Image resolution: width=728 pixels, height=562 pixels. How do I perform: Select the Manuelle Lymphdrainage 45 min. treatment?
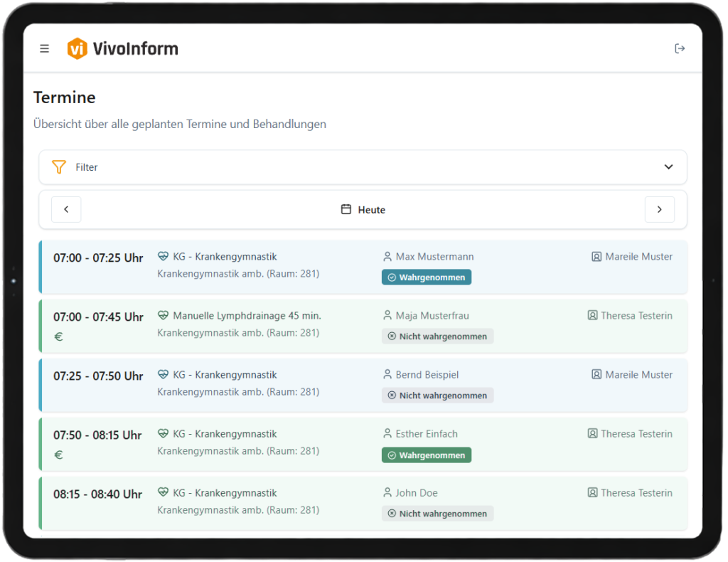(247, 316)
